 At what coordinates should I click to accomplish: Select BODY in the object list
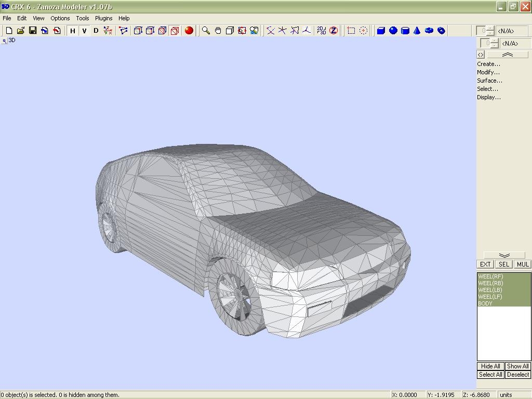485,303
